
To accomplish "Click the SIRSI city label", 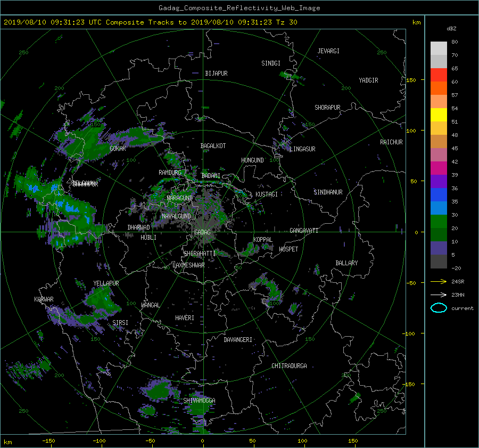I will (x=120, y=323).
